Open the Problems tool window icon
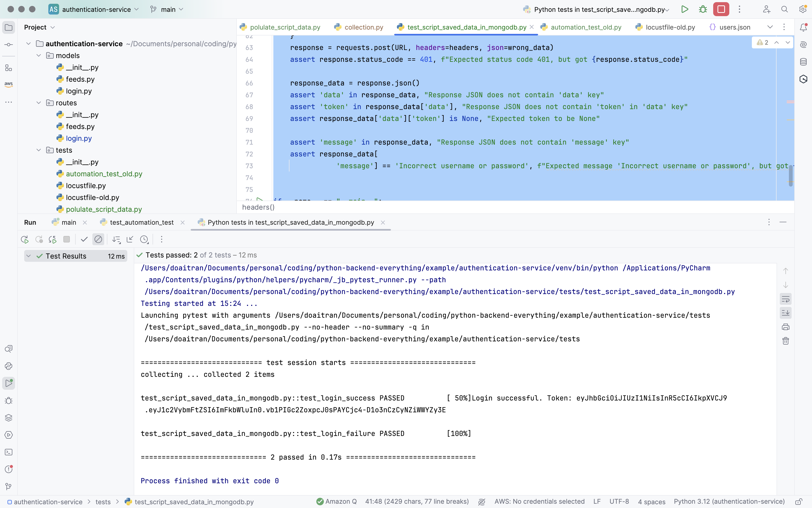 (x=9, y=469)
